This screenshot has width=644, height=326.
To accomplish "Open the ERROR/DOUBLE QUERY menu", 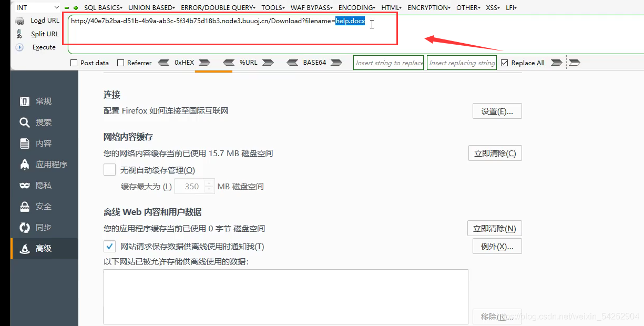I will point(218,8).
